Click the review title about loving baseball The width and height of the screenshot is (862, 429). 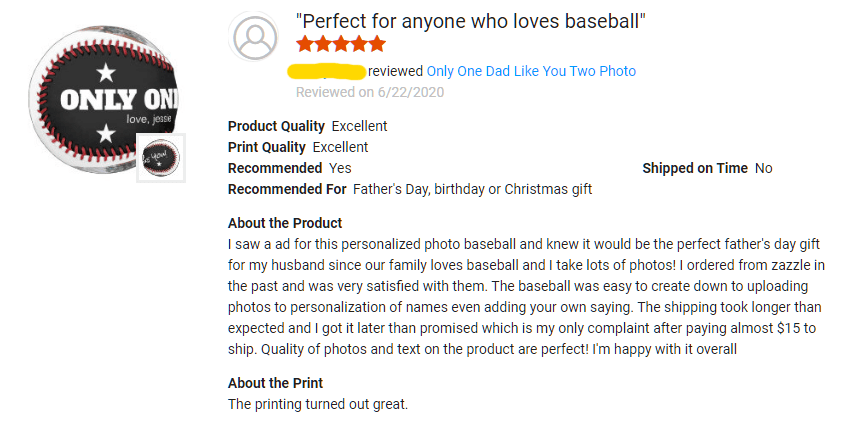coord(470,21)
